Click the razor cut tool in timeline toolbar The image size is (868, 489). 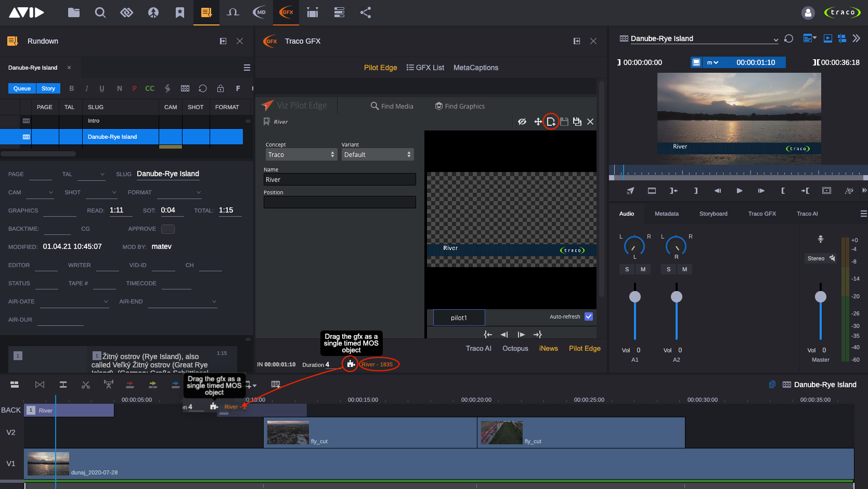coord(86,385)
